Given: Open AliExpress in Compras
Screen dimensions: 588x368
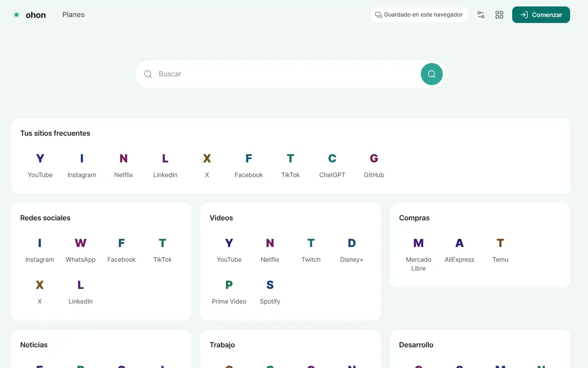Looking at the screenshot, I should [x=459, y=250].
